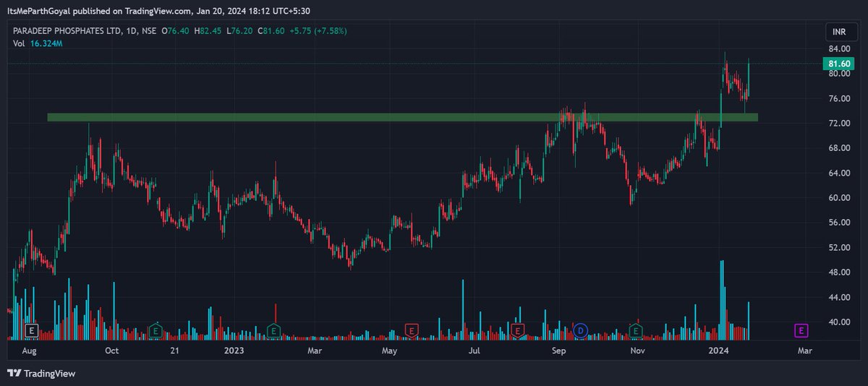Click the 80.00 price axis label
The image size is (868, 386).
click(x=838, y=74)
